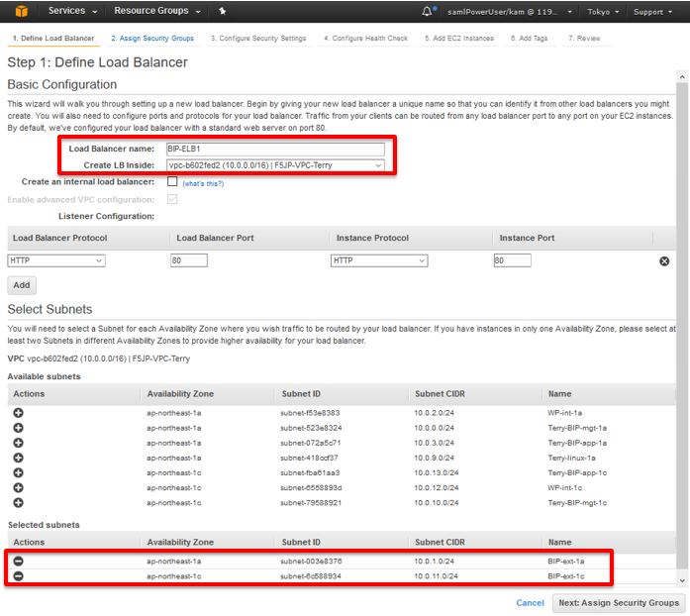
Task: Open the notifications bell icon
Action: [x=427, y=12]
